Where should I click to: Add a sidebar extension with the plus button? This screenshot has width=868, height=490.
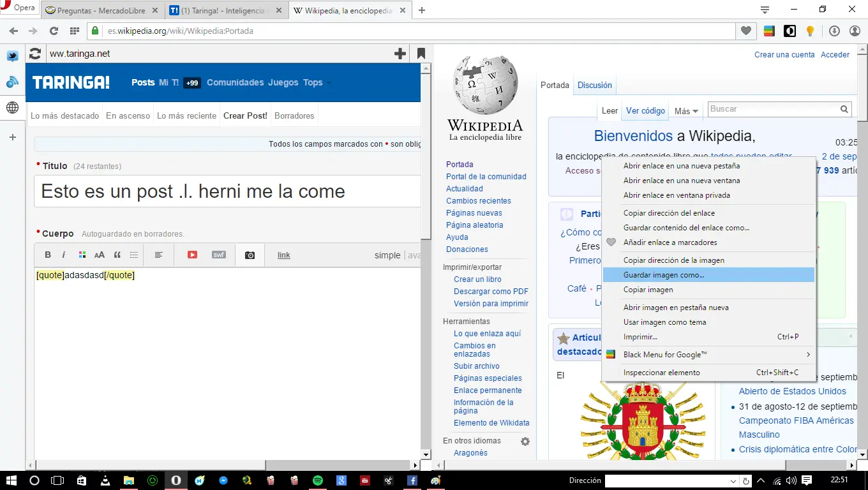pos(12,137)
